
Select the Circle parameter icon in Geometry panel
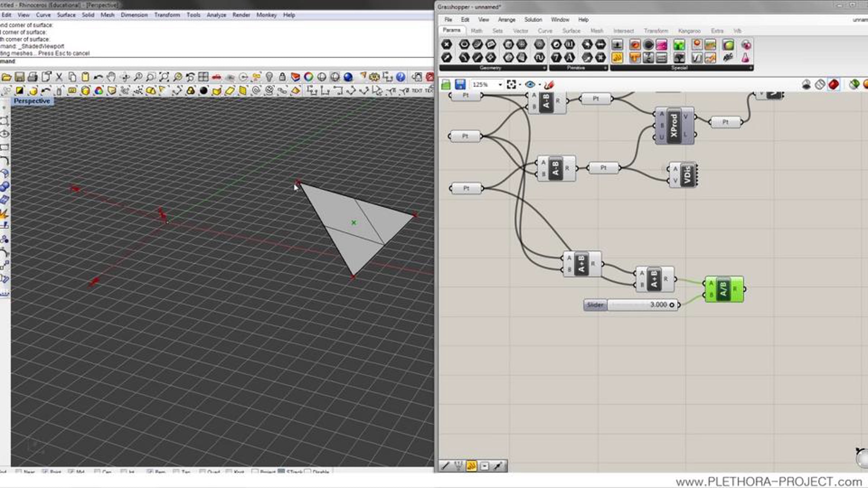(464, 44)
